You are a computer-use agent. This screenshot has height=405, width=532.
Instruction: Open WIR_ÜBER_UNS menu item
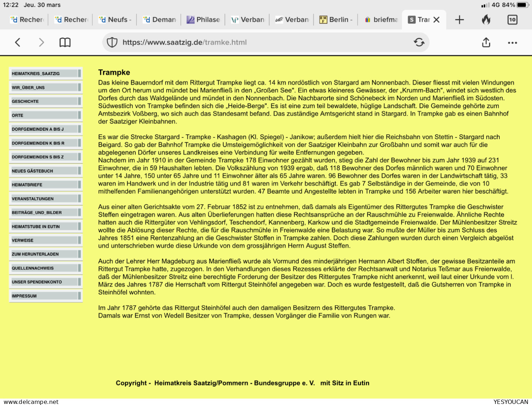pos(46,87)
